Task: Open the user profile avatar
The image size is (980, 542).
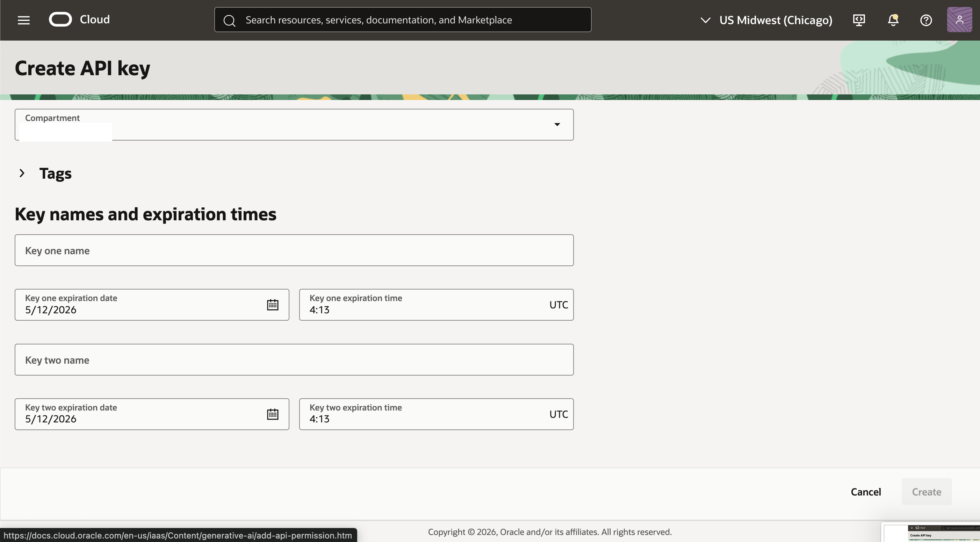Action: pyautogui.click(x=959, y=20)
